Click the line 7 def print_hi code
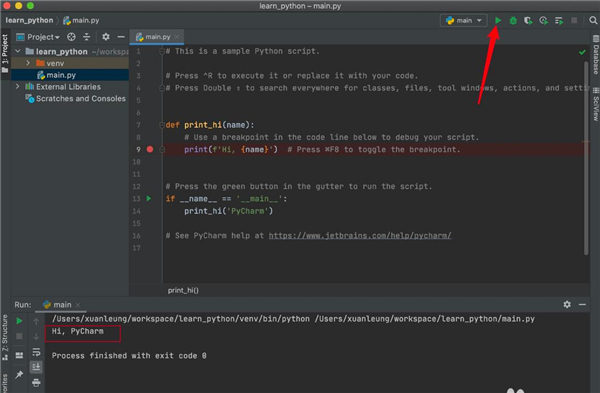Viewport: 600px width, 393px height. pos(210,125)
